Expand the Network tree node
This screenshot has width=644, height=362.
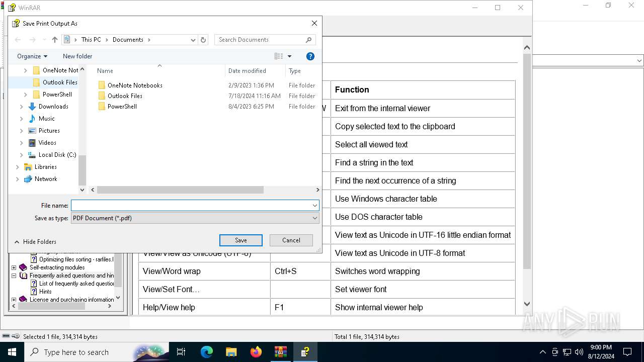[18, 179]
